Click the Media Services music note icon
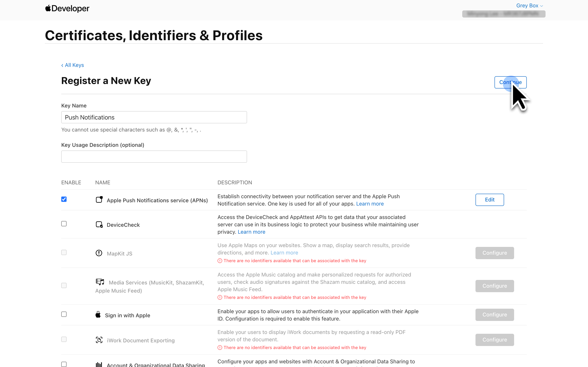This screenshot has width=588, height=367. 100,282
